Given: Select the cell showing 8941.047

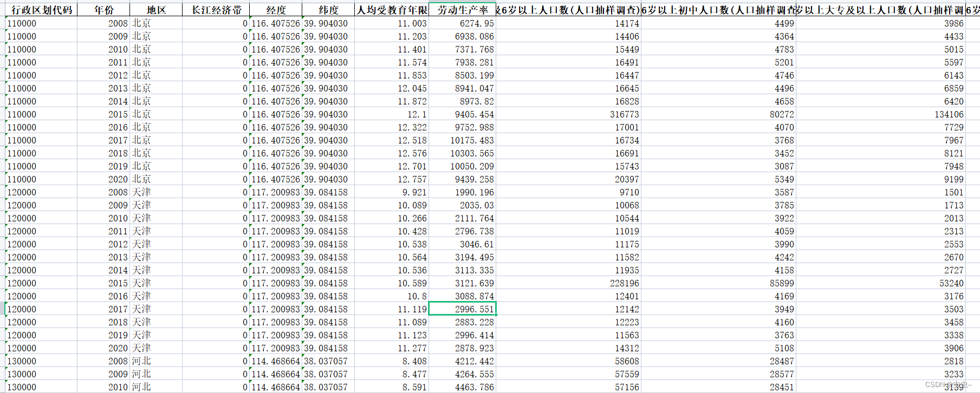Looking at the screenshot, I should coord(462,88).
